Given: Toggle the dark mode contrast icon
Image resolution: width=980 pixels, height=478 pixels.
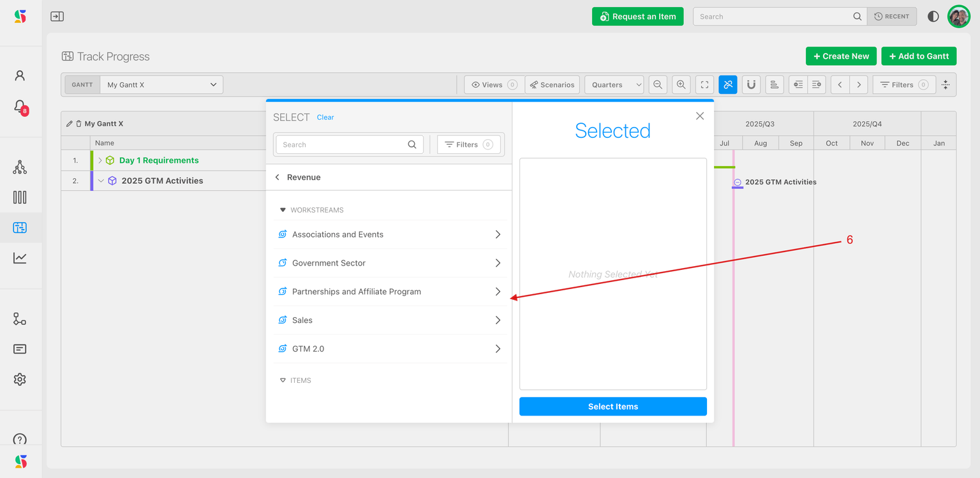Looking at the screenshot, I should point(933,17).
